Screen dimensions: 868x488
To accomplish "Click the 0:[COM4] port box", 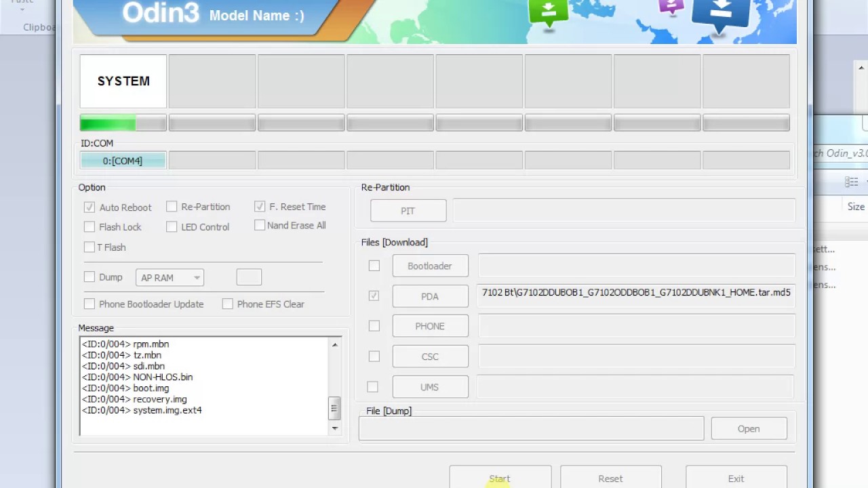I will point(123,161).
